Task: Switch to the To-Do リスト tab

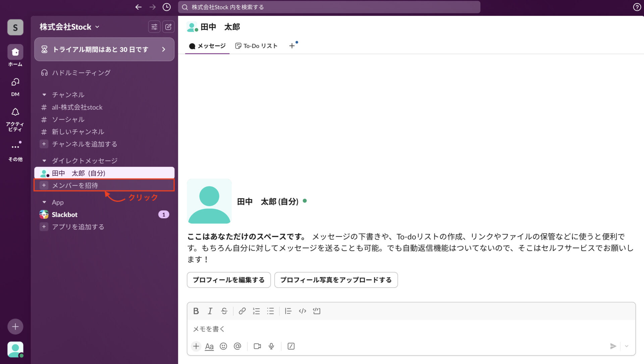Action: [x=257, y=46]
